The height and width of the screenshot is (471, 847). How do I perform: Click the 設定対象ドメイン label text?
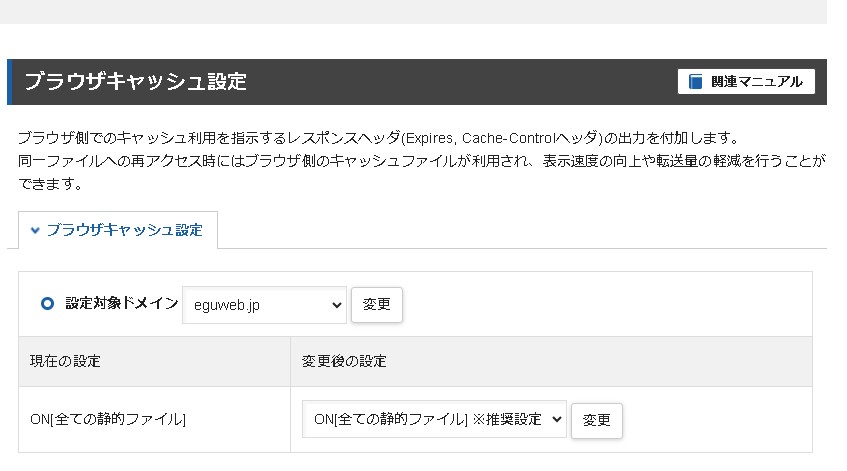[121, 304]
